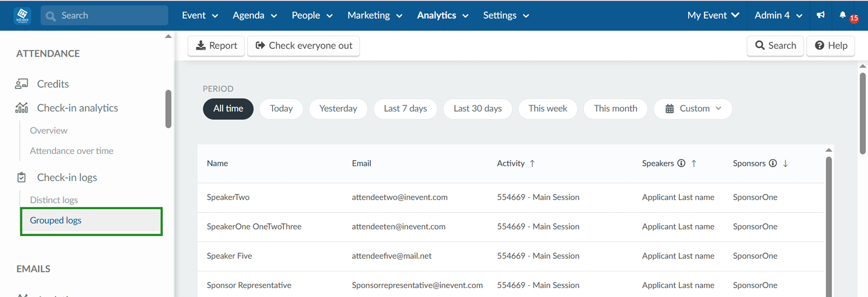Image resolution: width=868 pixels, height=297 pixels.
Task: Go to Attendance over time
Action: [x=71, y=151]
